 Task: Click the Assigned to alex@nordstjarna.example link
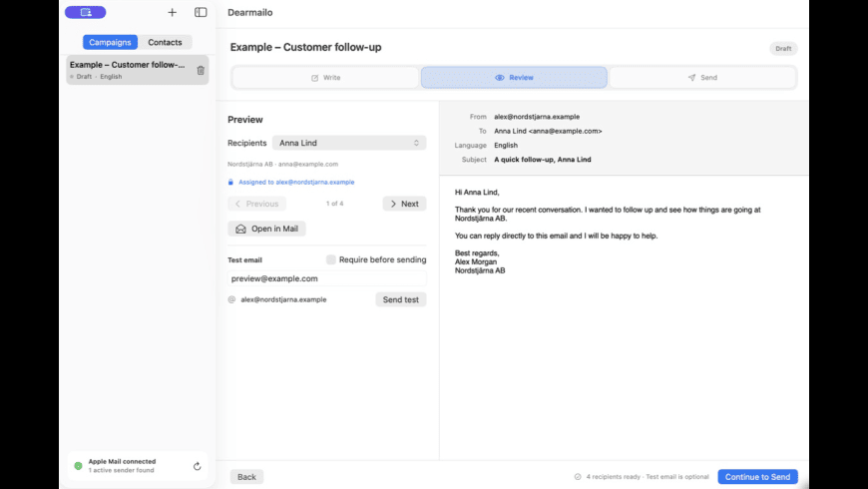[296, 183]
